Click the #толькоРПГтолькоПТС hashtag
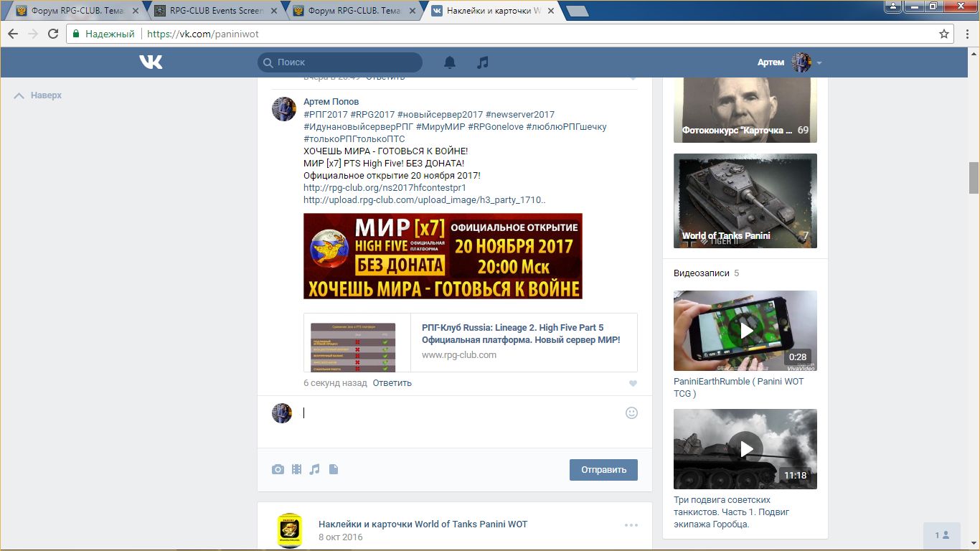 354,139
